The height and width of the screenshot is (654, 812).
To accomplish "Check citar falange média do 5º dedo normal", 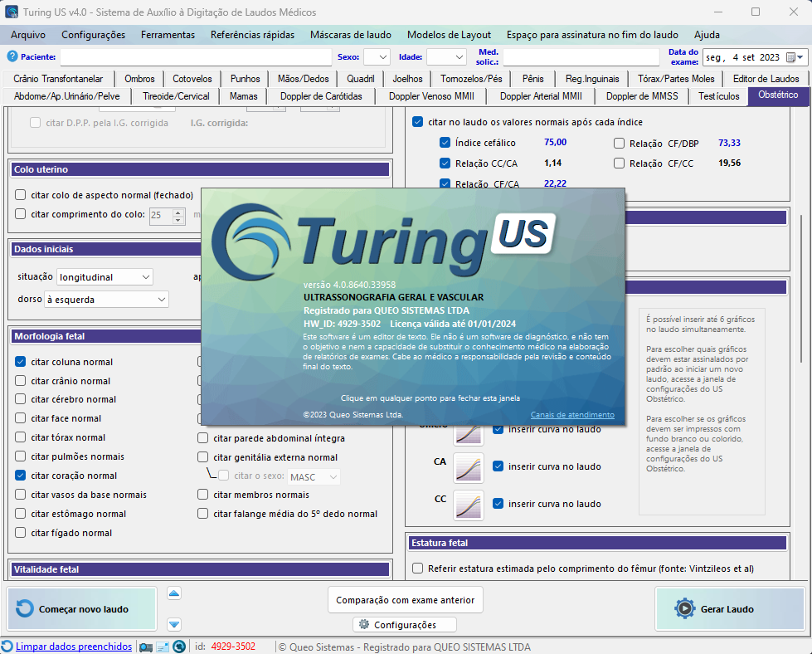I will [x=203, y=514].
